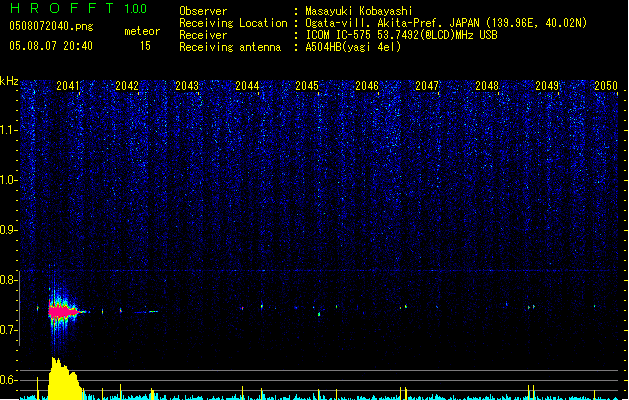The width and height of the screenshot is (629, 400).
Task: Click the 'Receiving antenna' label
Action: [x=230, y=47]
